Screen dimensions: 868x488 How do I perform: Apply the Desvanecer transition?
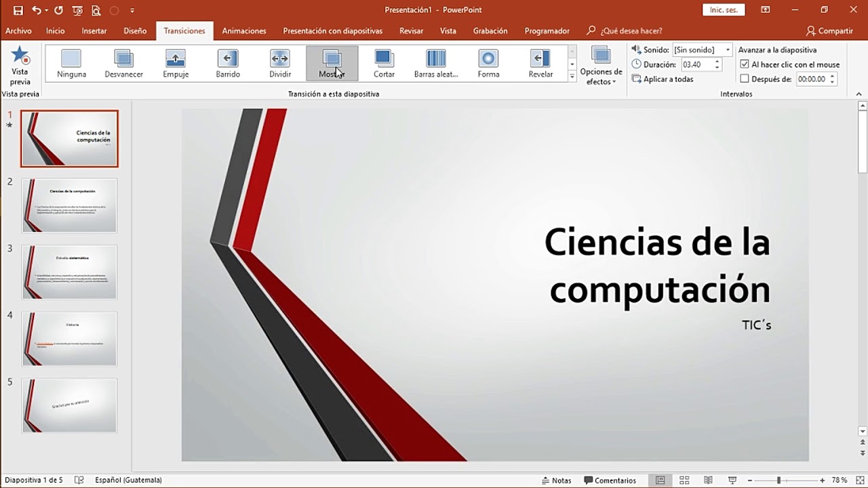pyautogui.click(x=123, y=63)
